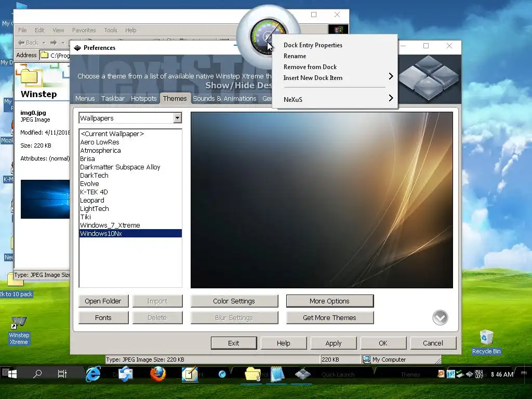Switch to the Menus tab
Image resolution: width=532 pixels, height=399 pixels.
[x=85, y=98]
